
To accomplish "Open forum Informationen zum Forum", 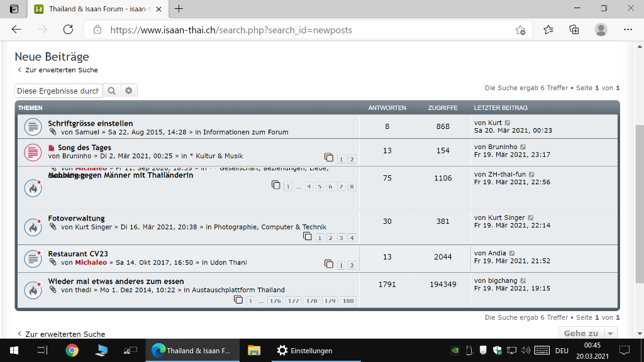I will click(246, 132).
